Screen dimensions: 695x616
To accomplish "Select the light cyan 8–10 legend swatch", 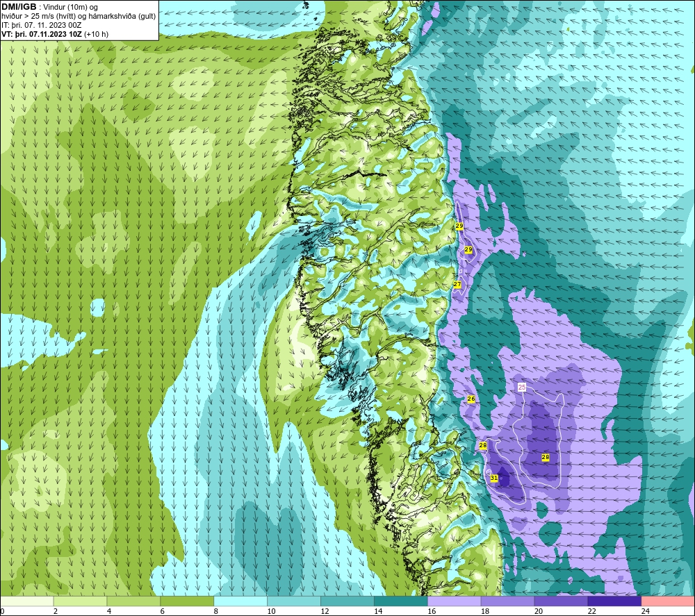I will click(240, 601).
